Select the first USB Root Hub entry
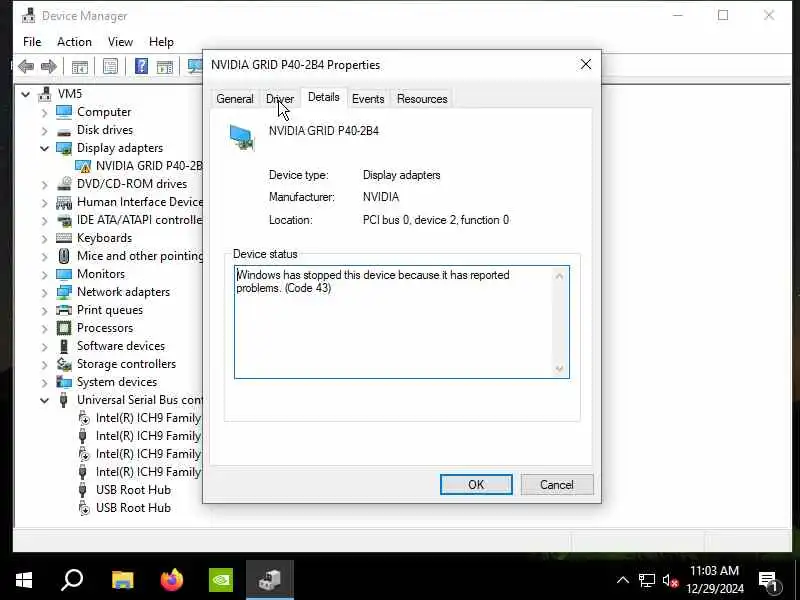The height and width of the screenshot is (600, 800). tap(133, 490)
